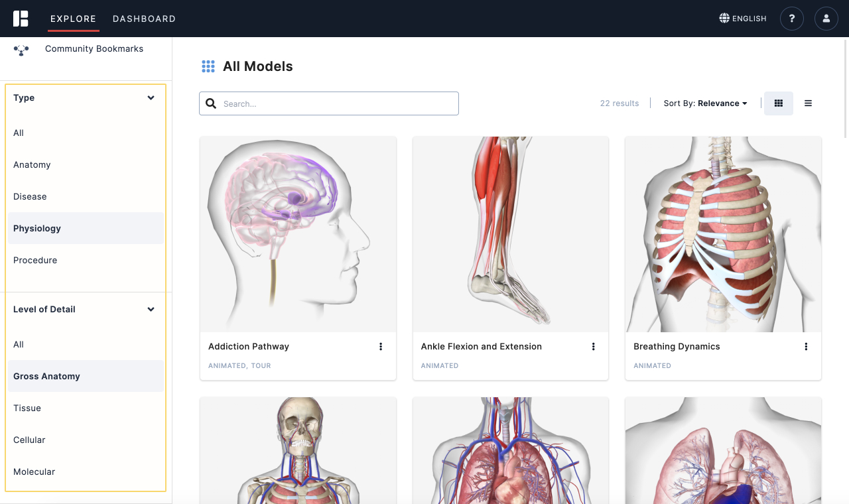Switch to the Dashboard tab

pyautogui.click(x=144, y=19)
